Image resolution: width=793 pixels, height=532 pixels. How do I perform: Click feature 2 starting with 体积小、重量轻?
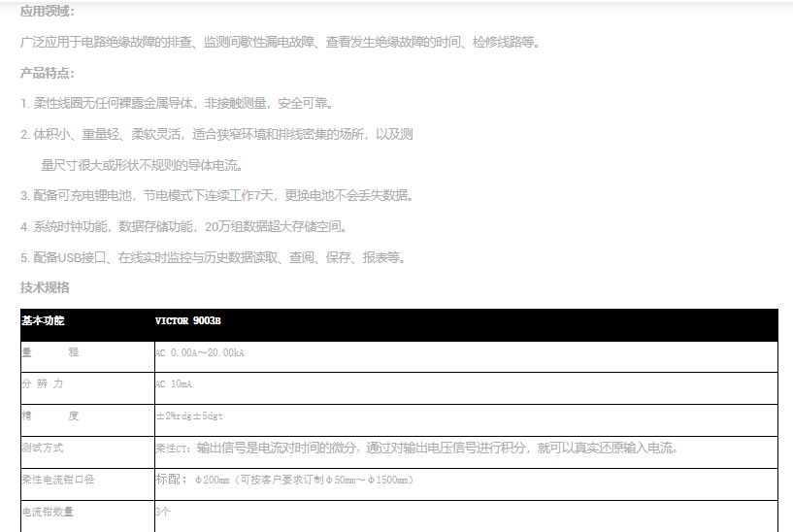[x=216, y=134]
